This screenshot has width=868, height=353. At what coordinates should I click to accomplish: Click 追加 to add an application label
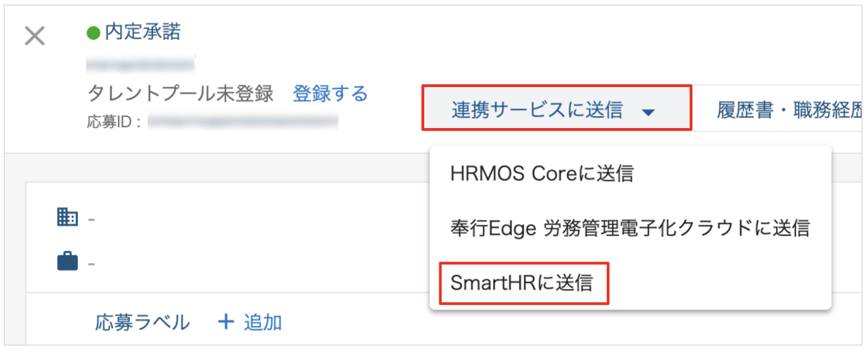pyautogui.click(x=263, y=322)
